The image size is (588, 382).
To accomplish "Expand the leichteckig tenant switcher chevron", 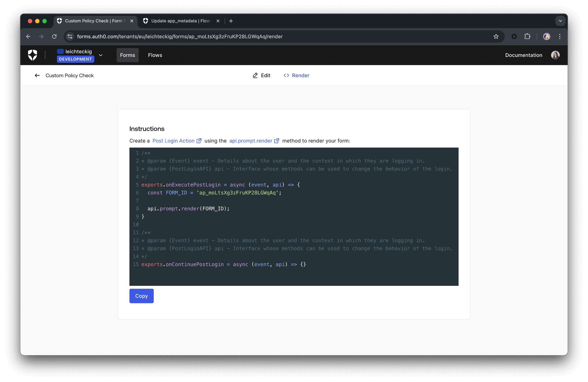I will click(101, 55).
